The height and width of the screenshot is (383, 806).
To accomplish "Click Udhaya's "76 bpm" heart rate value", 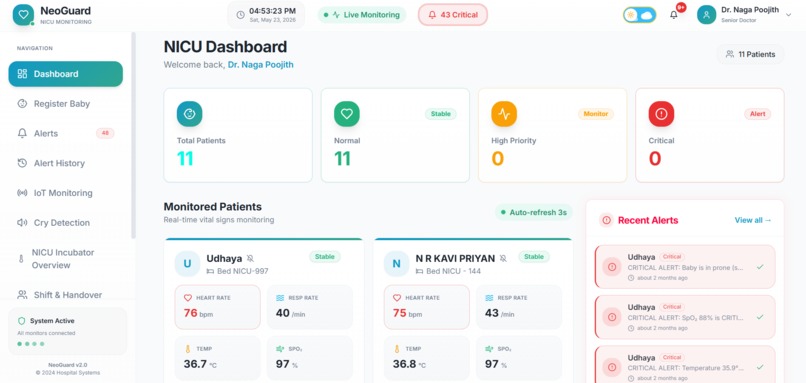I will click(x=198, y=313).
